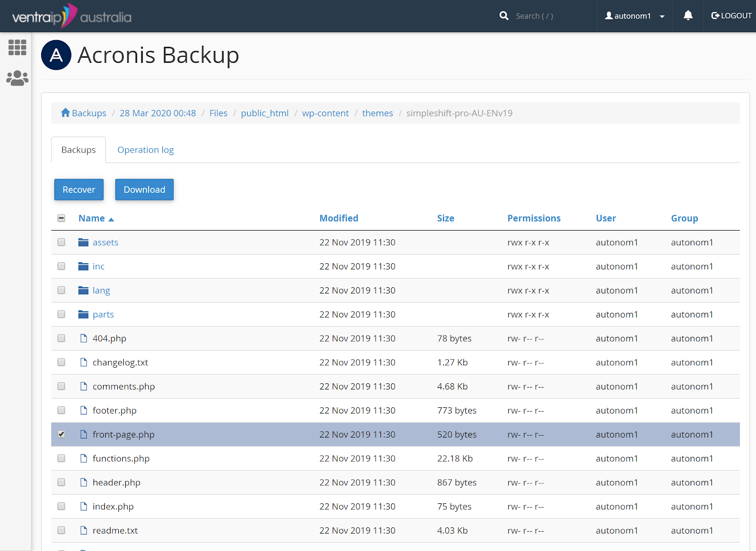Open the inc folder link
756x551 pixels.
click(x=98, y=267)
